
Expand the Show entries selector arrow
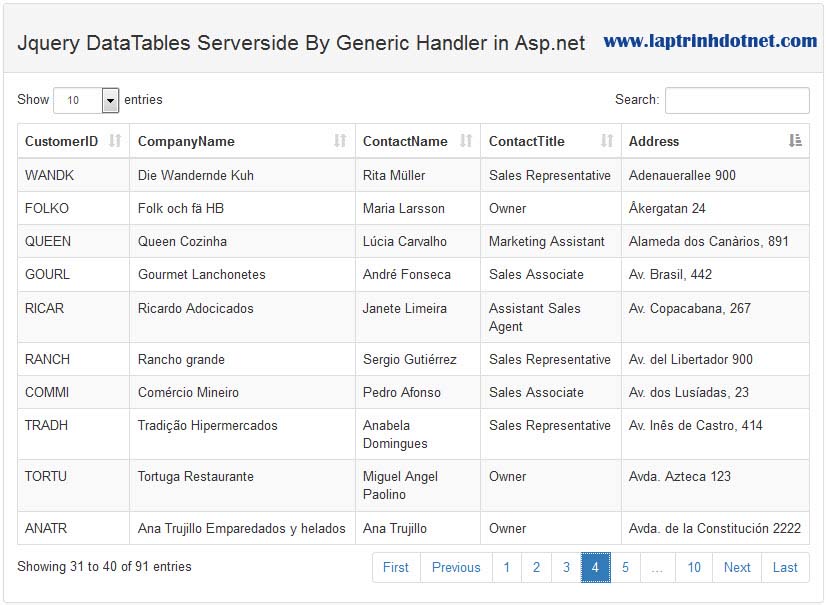[x=110, y=100]
